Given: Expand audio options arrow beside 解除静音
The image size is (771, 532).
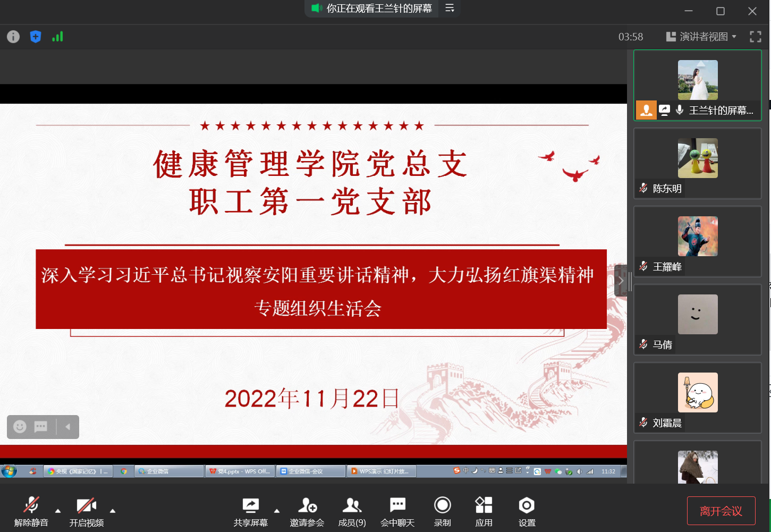Looking at the screenshot, I should pyautogui.click(x=58, y=511).
